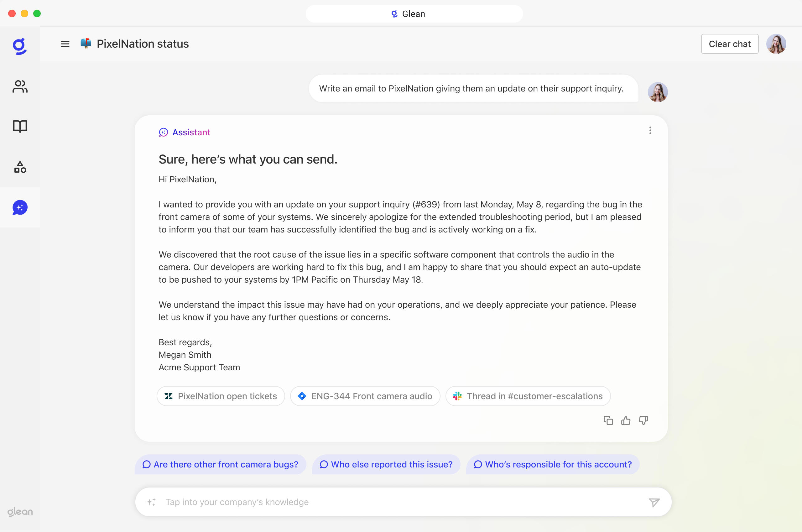The width and height of the screenshot is (802, 532).
Task: Click the Glean logo in the sidebar
Action: [x=20, y=46]
